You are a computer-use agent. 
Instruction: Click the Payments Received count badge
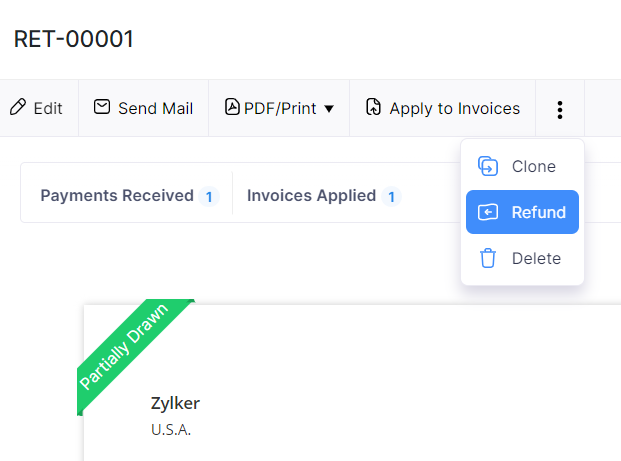coord(209,197)
